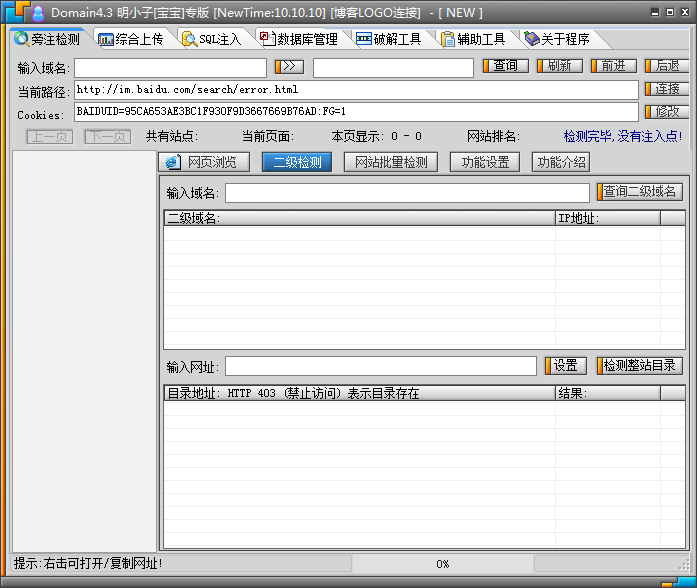
Task: Open the 辅助工具 tab
Action: point(473,39)
